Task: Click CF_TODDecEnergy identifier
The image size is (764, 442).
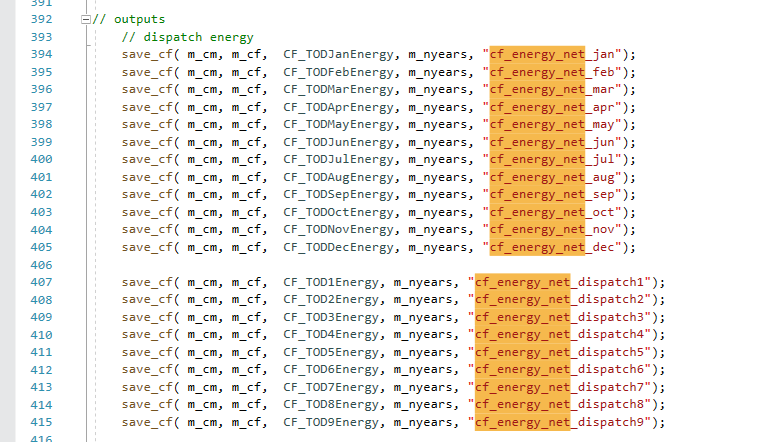Action: pyautogui.click(x=339, y=248)
